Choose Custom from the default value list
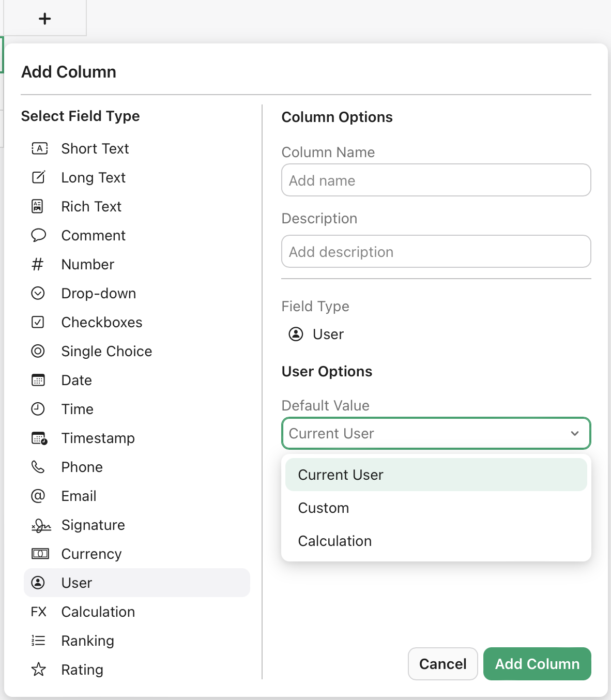611x700 pixels. click(x=323, y=508)
